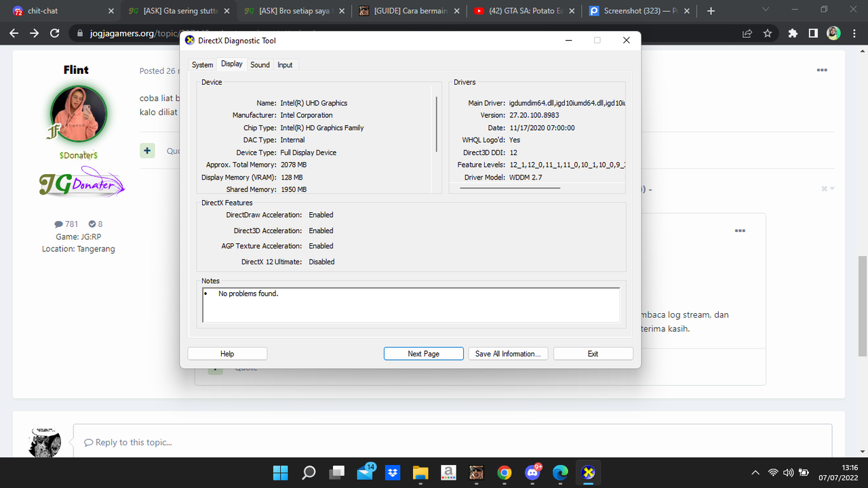Switch to the GTA SA: Potato YouTube tab
Image resolution: width=868 pixels, height=488 pixels.
point(526,11)
